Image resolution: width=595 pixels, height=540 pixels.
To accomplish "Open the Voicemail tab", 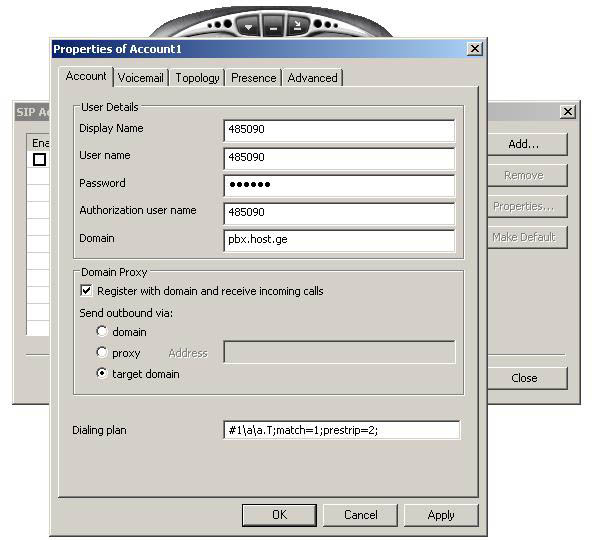I will [141, 78].
